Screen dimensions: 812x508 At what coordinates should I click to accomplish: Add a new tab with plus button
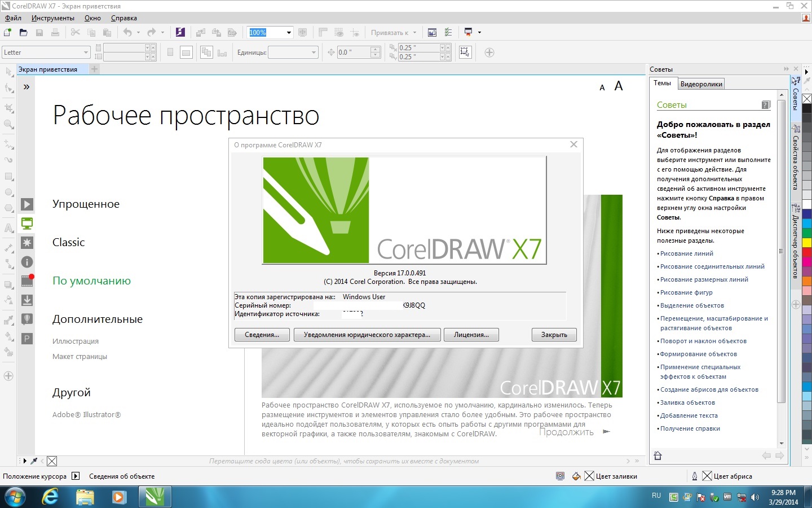click(95, 69)
